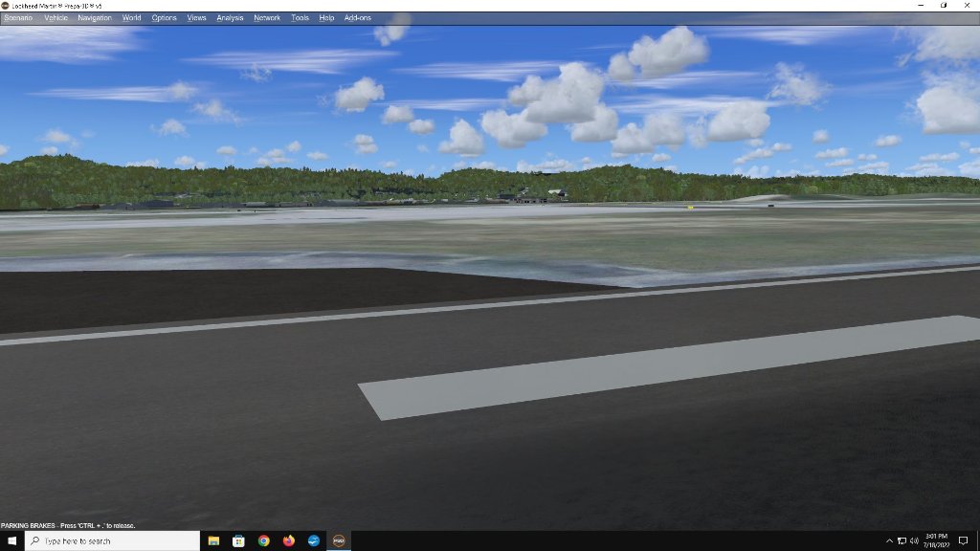Launch Google Chrome from the taskbar
This screenshot has height=551, width=980.
(263, 540)
